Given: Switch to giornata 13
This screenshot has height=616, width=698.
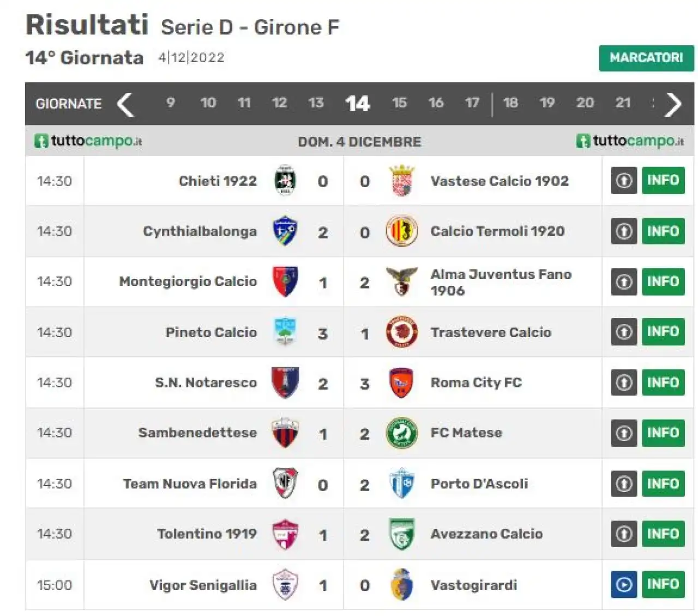Looking at the screenshot, I should [x=316, y=103].
